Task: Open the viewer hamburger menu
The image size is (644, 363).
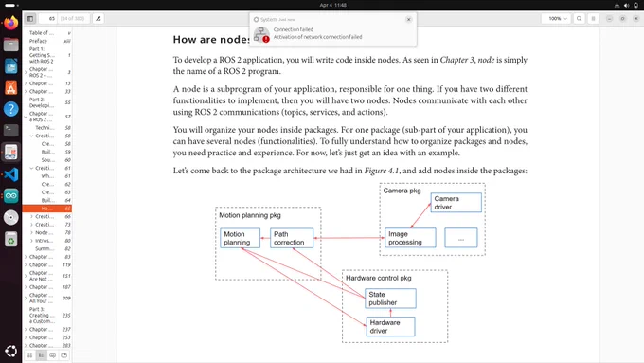Action: 593,19
